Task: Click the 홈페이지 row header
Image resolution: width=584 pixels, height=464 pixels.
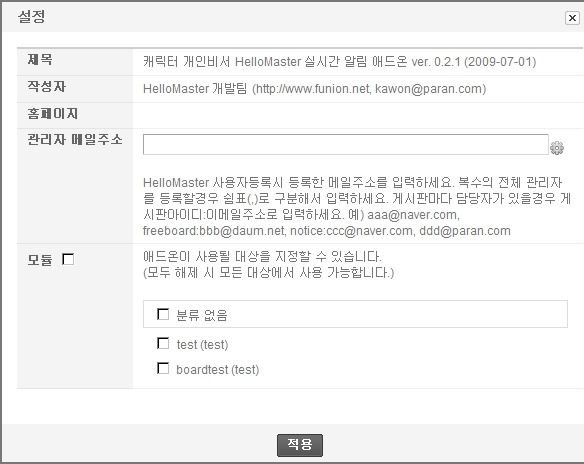Action: 53,113
